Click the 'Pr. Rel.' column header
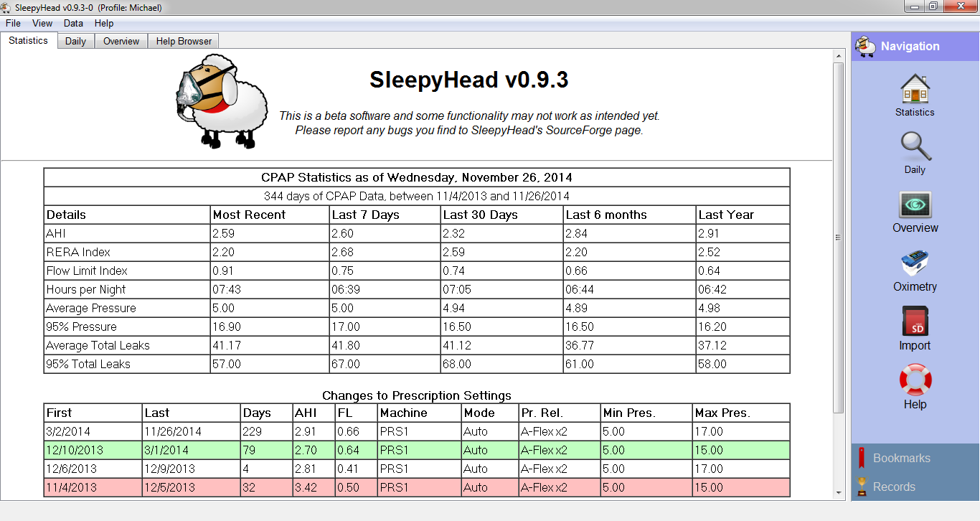This screenshot has height=521, width=980. 542,413
